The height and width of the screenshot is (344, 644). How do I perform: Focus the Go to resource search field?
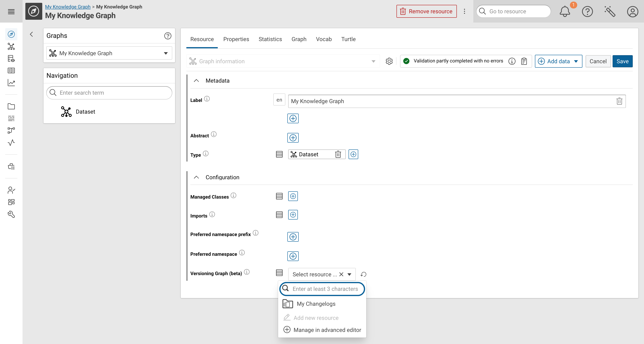pyautogui.click(x=514, y=11)
